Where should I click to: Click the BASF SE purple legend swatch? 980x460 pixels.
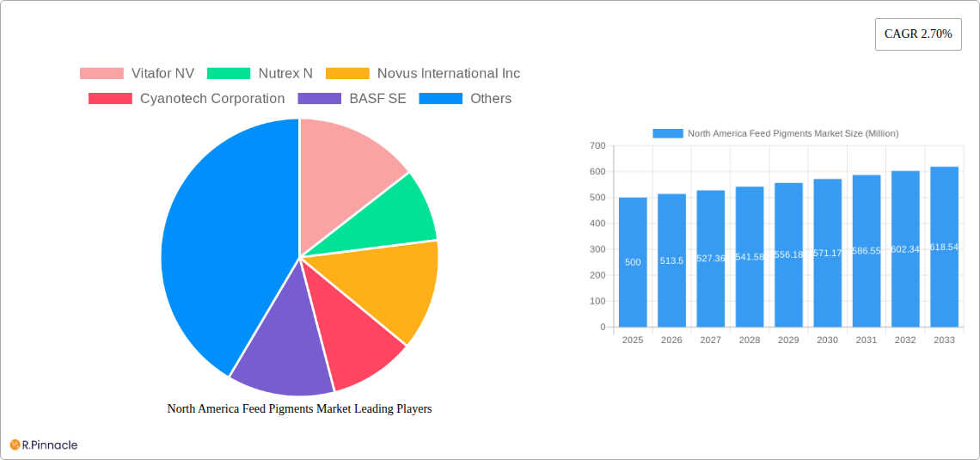point(320,99)
